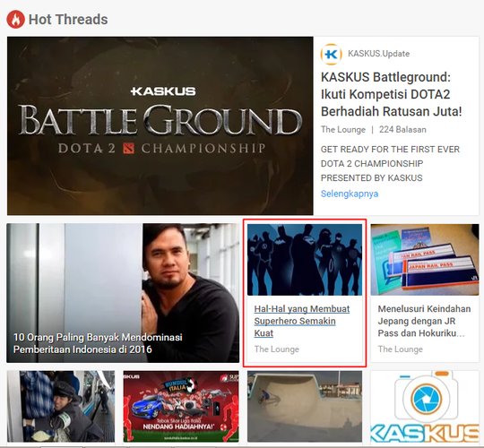Open the 224 Balasan replies link
484x448 pixels.
[x=402, y=130]
